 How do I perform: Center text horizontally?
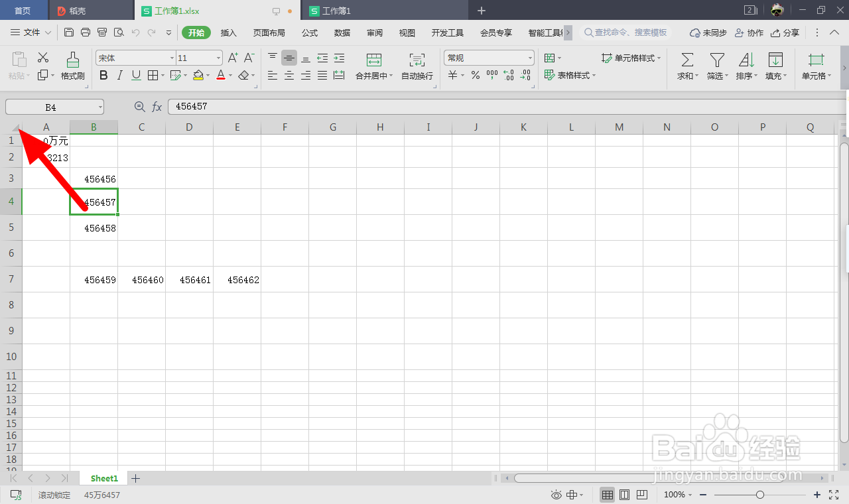[289, 76]
